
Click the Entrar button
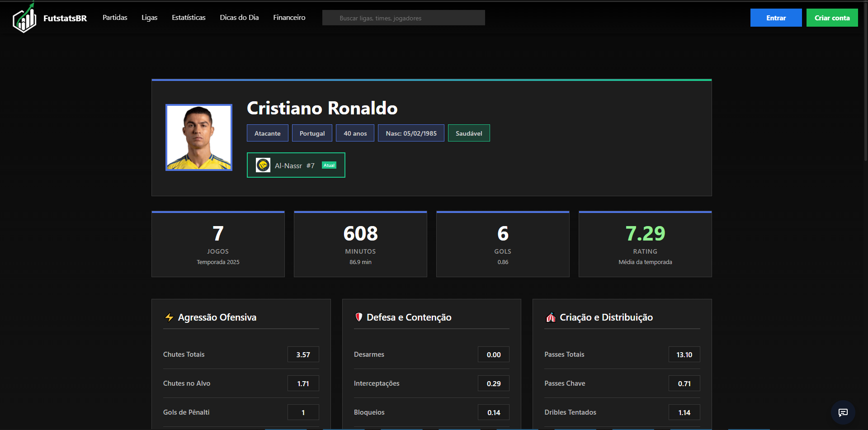776,18
